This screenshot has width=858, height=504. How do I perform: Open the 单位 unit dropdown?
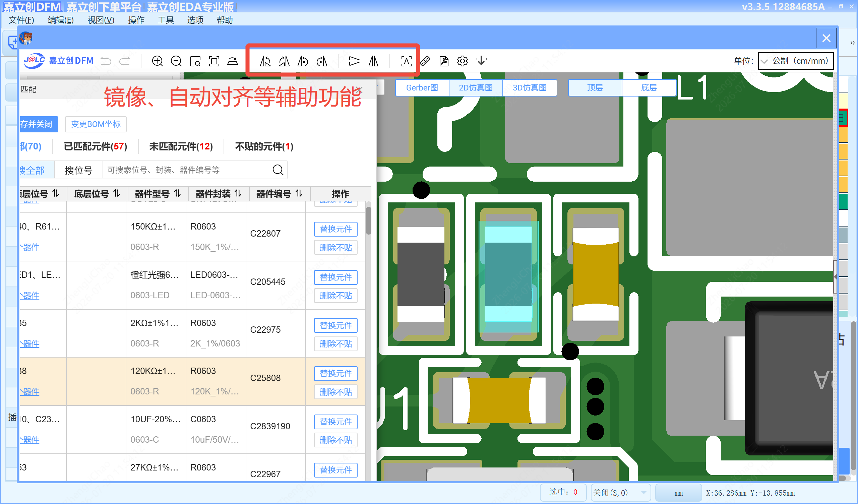[796, 61]
